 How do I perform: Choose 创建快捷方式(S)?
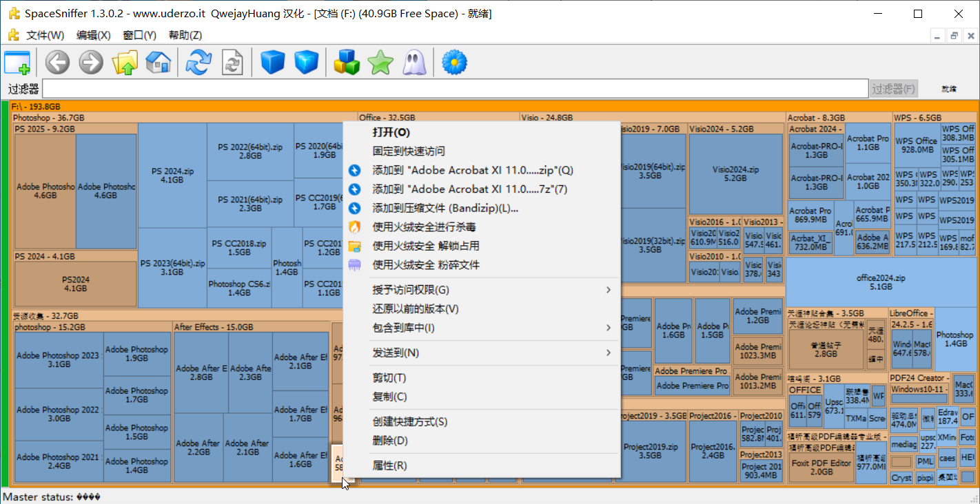(482, 421)
